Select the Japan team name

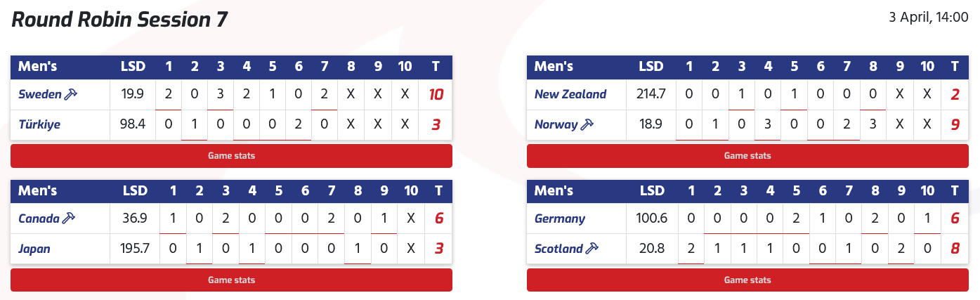click(x=34, y=249)
